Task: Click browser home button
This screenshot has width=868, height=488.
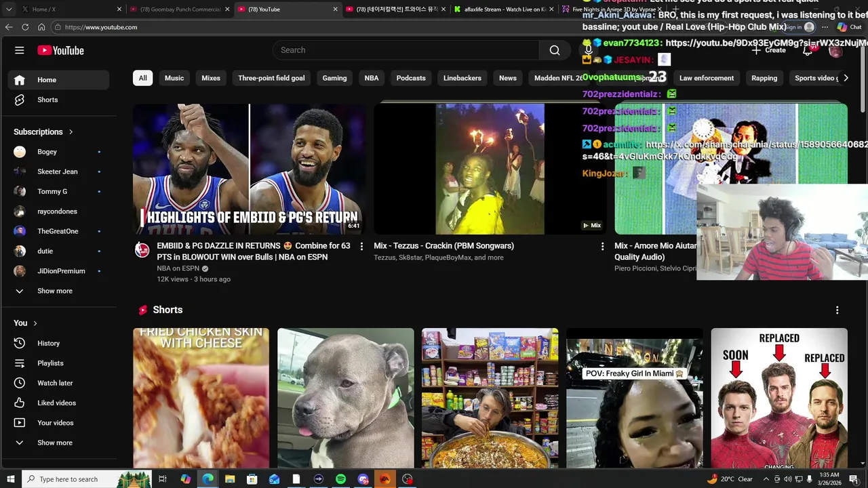Action: pyautogui.click(x=41, y=27)
